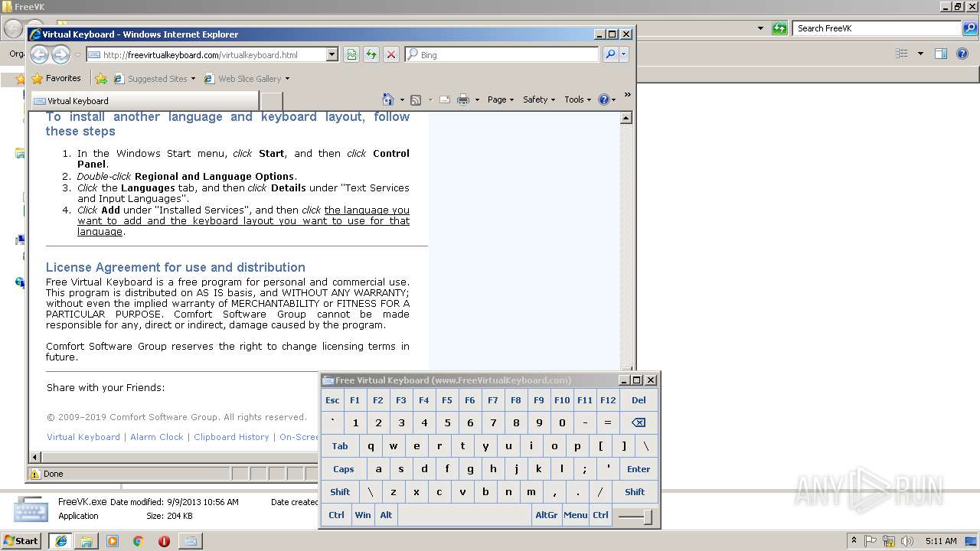Click the Print icon in IE
Viewport: 980px width, 551px height.
click(x=462, y=99)
